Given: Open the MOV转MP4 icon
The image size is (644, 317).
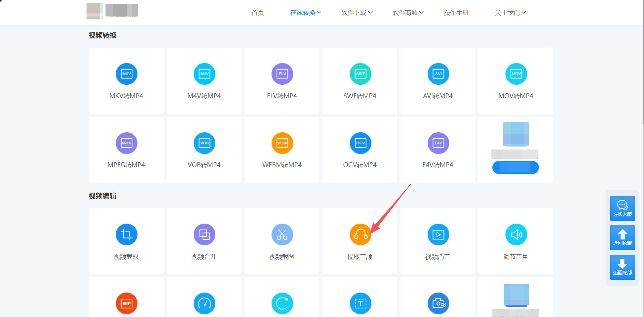Looking at the screenshot, I should [516, 74].
